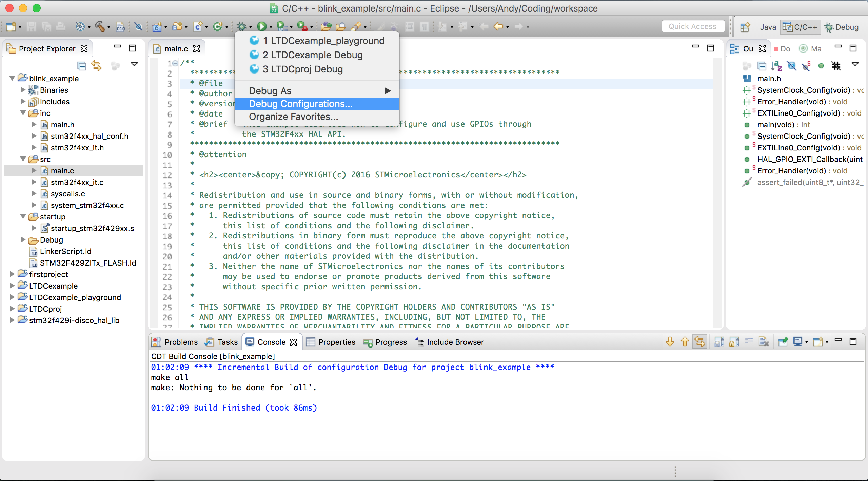Click the Build hammer icon
The image size is (868, 481).
[x=99, y=26]
